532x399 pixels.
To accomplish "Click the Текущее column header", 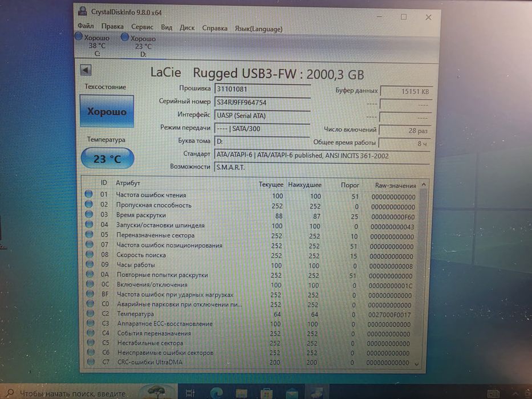I will pyautogui.click(x=271, y=184).
